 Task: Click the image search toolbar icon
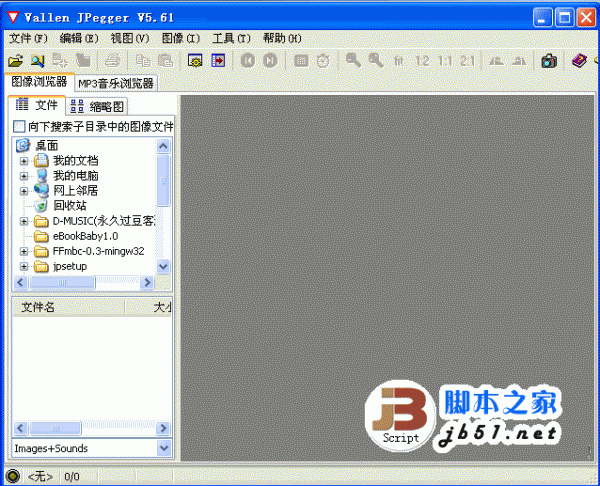(38, 61)
